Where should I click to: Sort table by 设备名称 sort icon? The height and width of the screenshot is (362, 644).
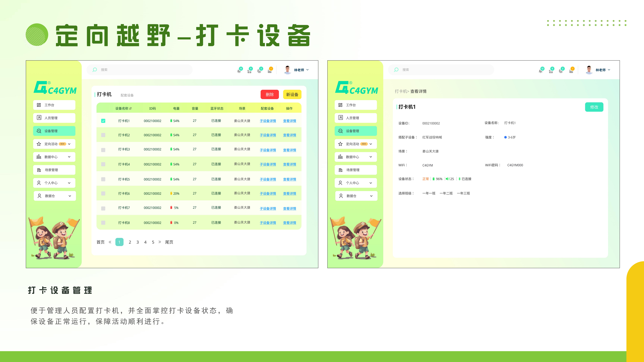(x=130, y=108)
